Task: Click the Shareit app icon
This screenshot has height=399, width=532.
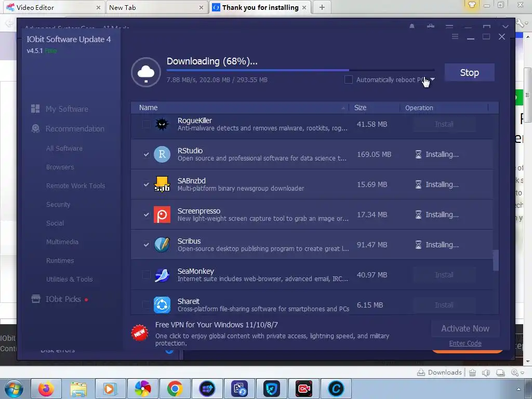Action: pyautogui.click(x=162, y=305)
